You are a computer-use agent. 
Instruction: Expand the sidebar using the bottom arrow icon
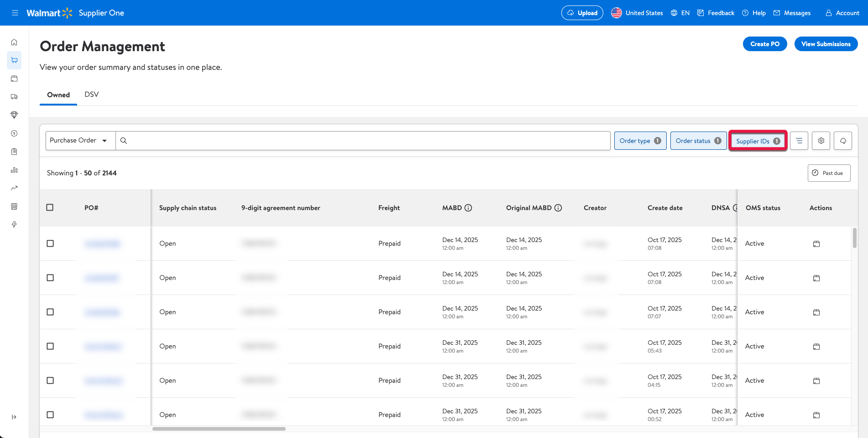(x=14, y=417)
